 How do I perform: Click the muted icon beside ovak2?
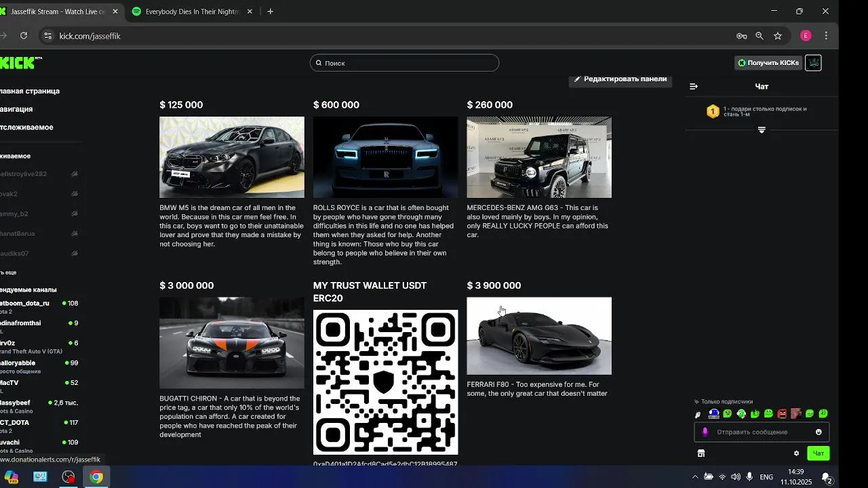[x=75, y=194]
